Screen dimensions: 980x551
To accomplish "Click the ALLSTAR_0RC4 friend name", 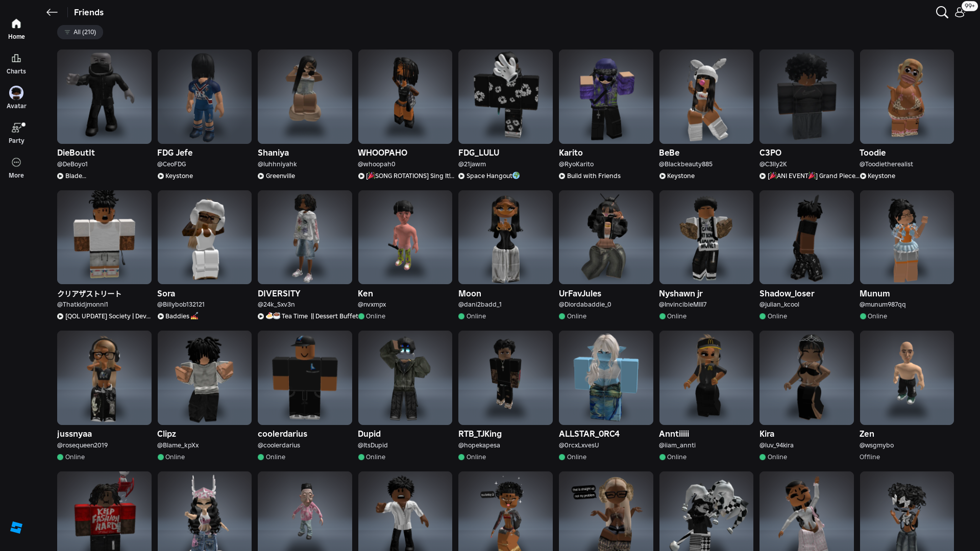I will [x=589, y=434].
